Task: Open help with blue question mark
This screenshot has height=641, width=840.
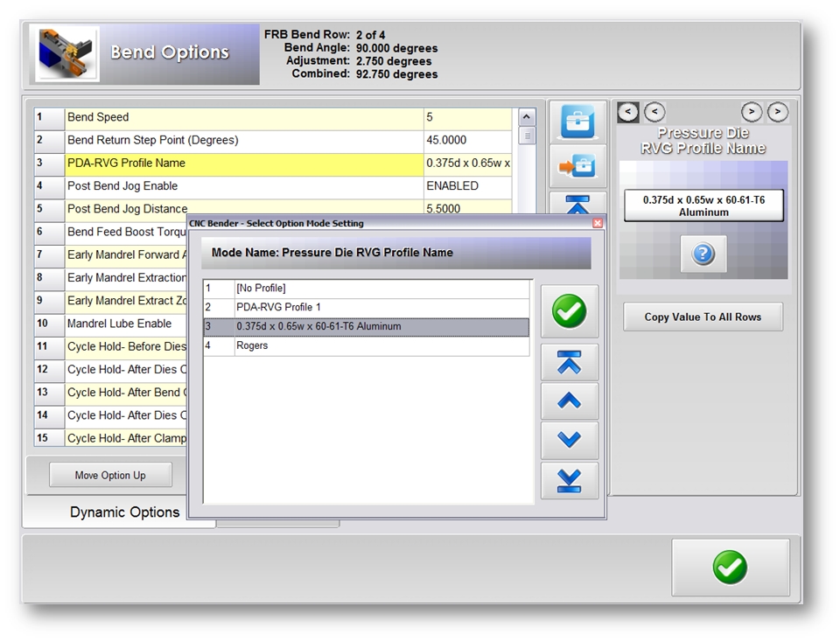Action: click(703, 254)
